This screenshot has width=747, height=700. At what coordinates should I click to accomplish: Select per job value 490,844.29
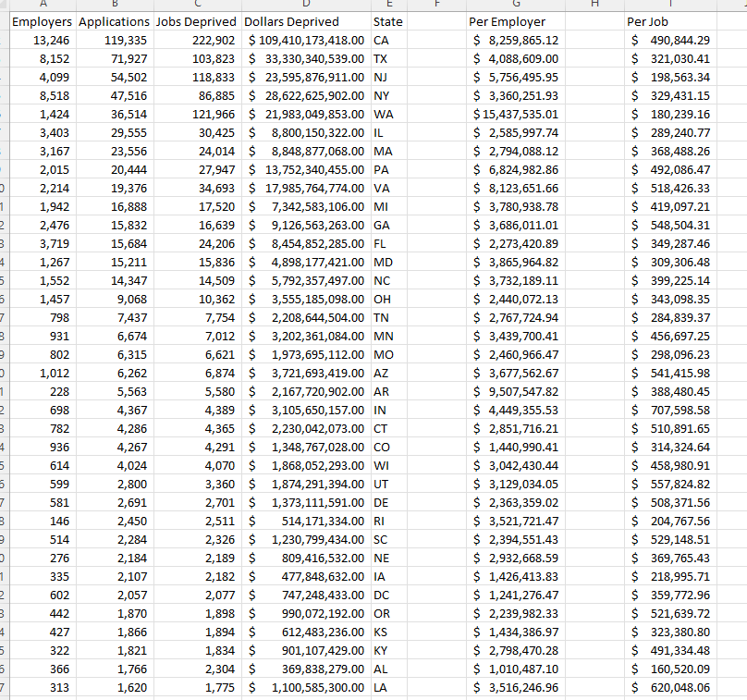671,41
